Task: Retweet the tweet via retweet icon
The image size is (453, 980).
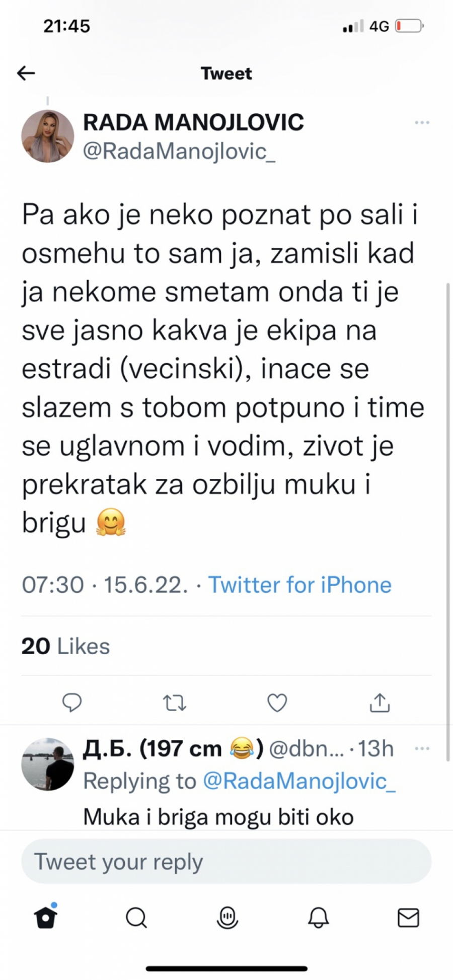Action: tap(175, 703)
